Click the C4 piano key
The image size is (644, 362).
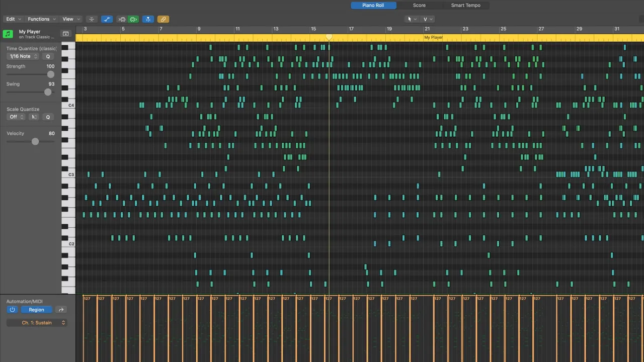(x=68, y=105)
